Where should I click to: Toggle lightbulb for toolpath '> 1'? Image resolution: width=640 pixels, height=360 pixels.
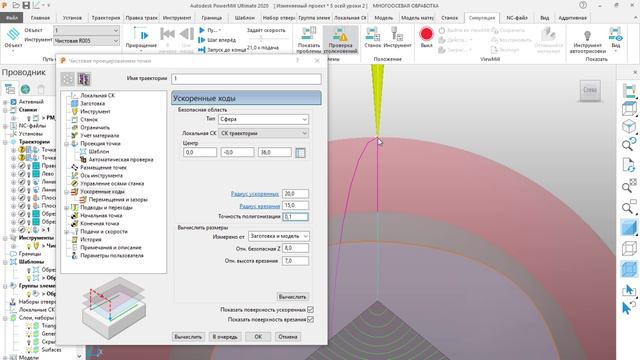coord(29,230)
